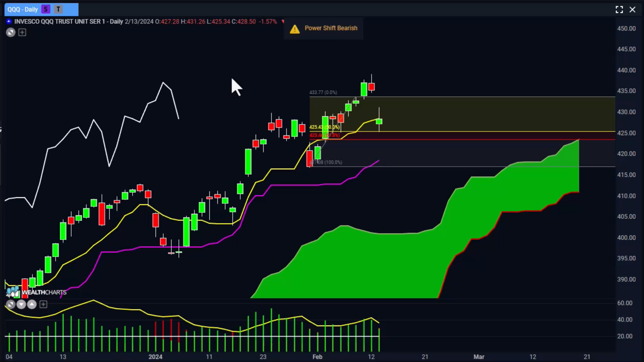Viewport: 644px width, 362px height.
Task: Enter fullscreen mode for the chart
Action: coord(619,9)
